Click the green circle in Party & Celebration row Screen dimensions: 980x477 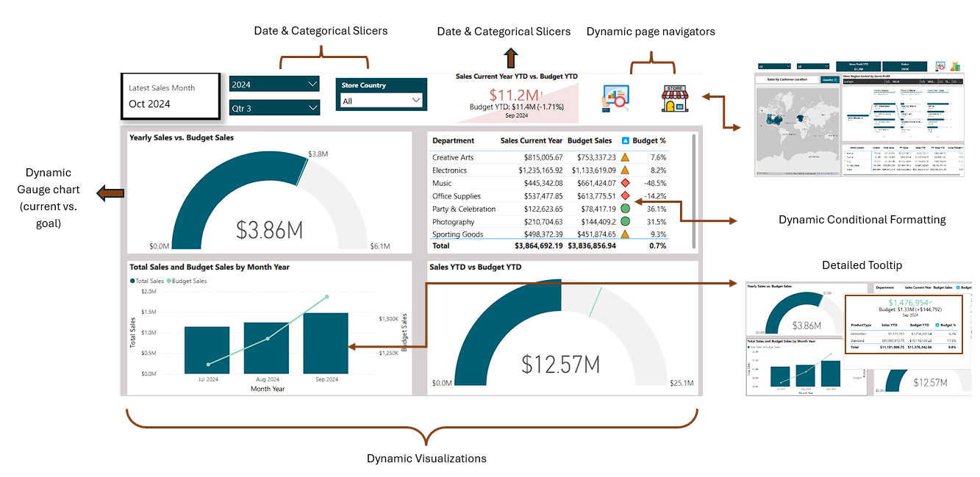click(x=626, y=209)
